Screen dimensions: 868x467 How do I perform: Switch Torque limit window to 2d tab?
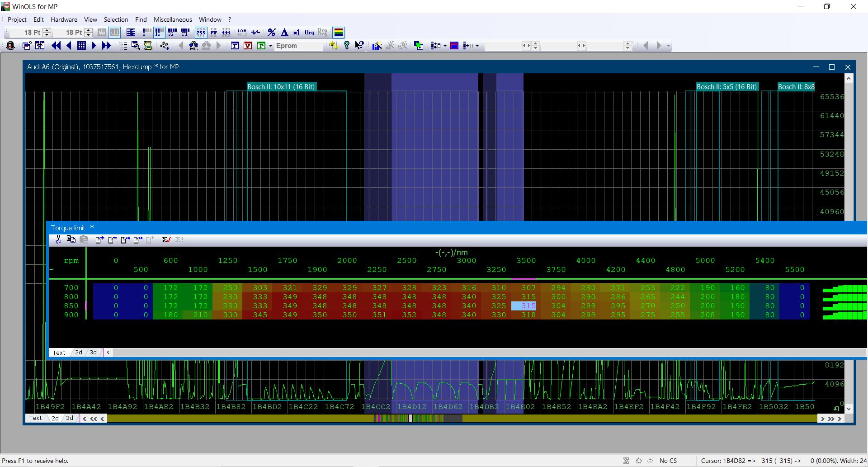(79, 352)
